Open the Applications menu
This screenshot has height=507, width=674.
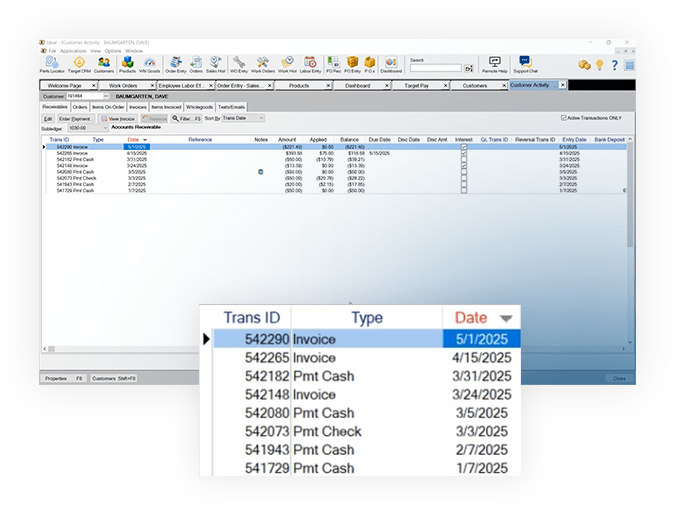point(73,50)
